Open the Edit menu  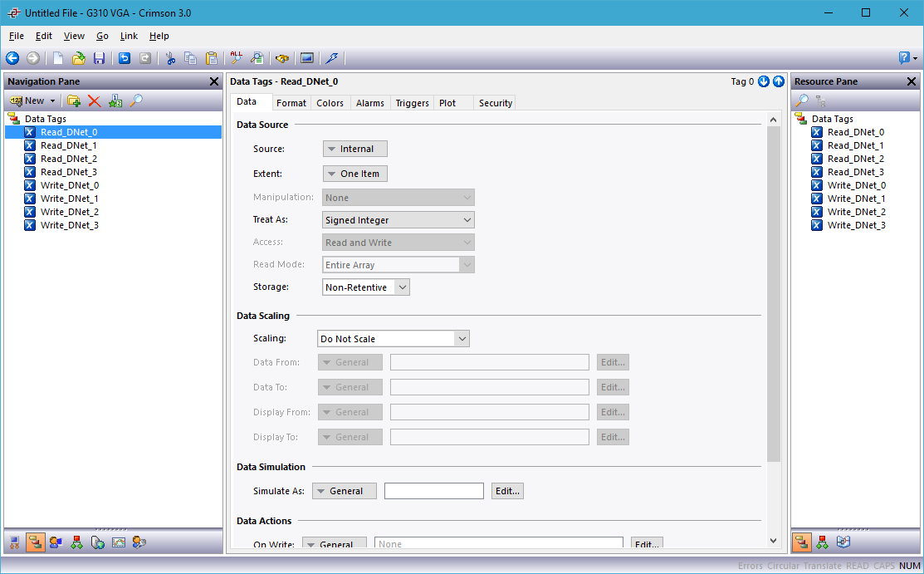point(44,36)
